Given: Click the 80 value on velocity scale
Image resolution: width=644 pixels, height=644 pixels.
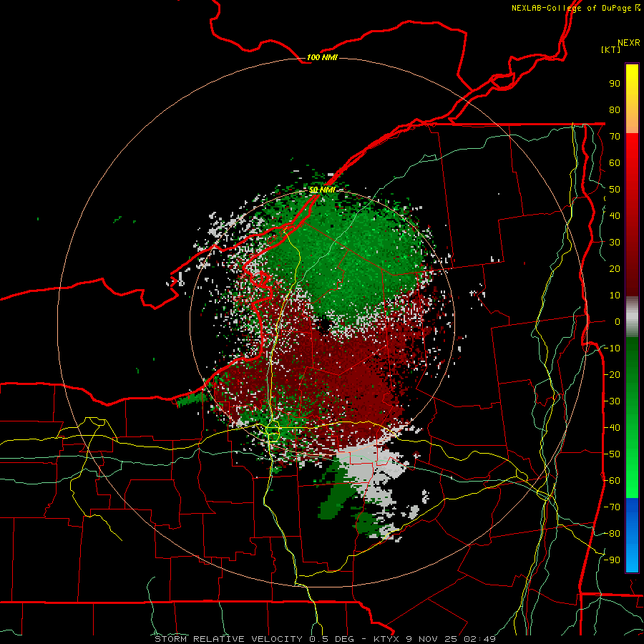Looking at the screenshot, I should tap(615, 110).
